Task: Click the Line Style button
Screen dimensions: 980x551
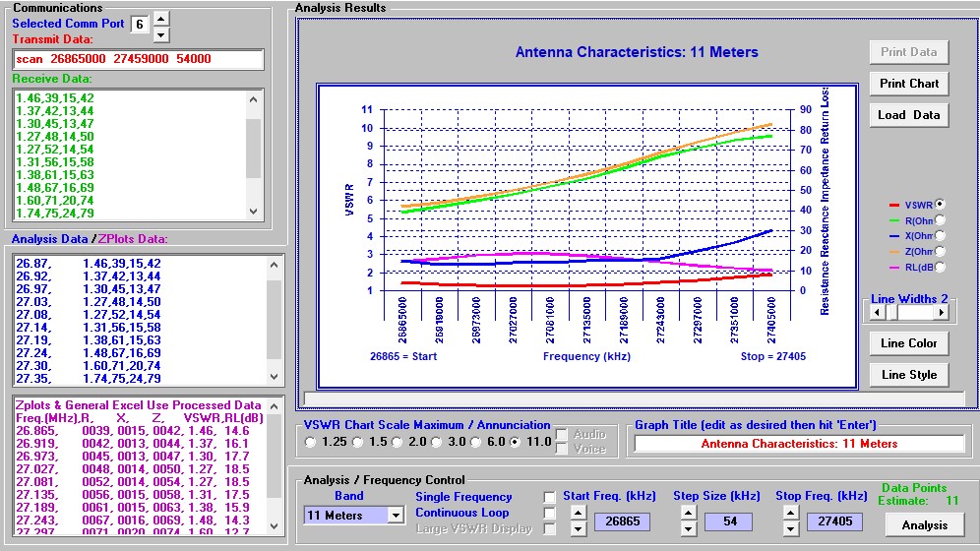Action: (x=908, y=375)
